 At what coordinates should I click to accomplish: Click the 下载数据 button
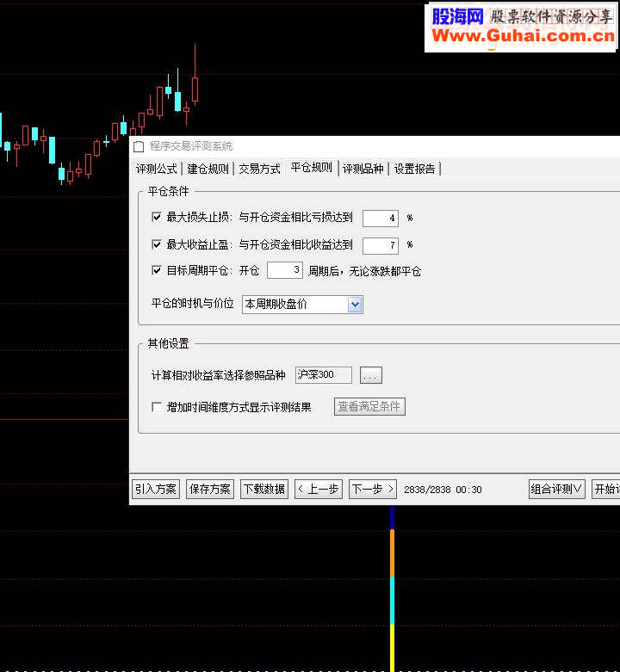click(264, 489)
